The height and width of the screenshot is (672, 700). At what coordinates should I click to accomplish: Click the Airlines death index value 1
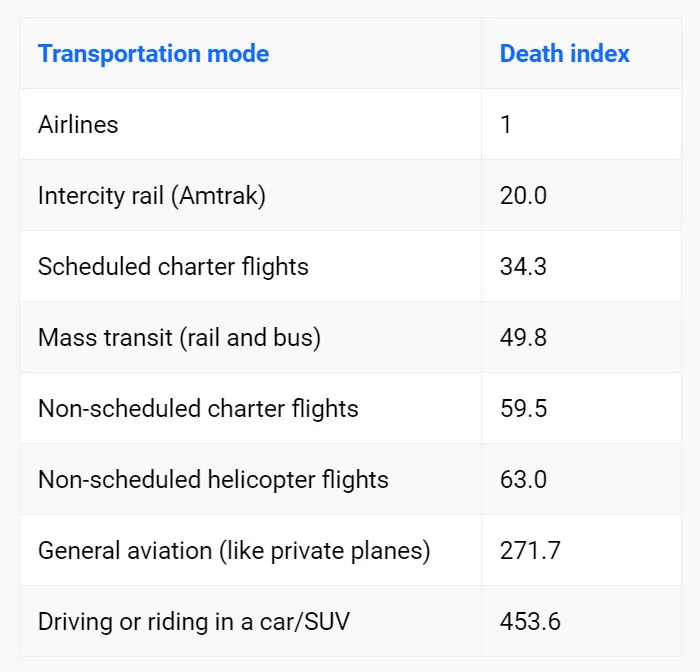point(505,124)
